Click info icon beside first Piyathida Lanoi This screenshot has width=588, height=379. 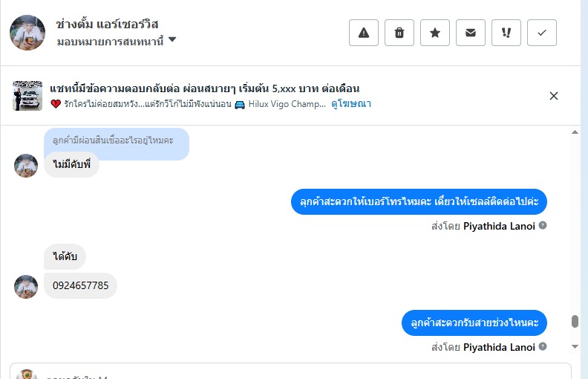543,225
